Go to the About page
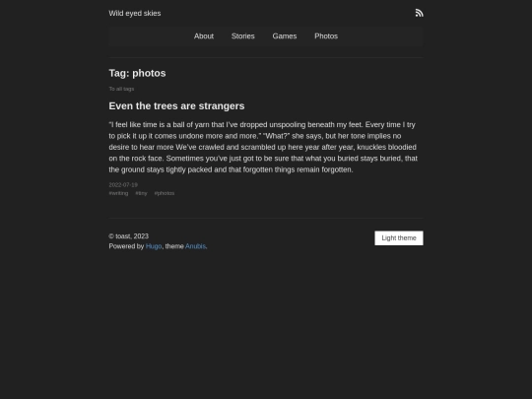This screenshot has height=399, width=532. pyautogui.click(x=204, y=36)
